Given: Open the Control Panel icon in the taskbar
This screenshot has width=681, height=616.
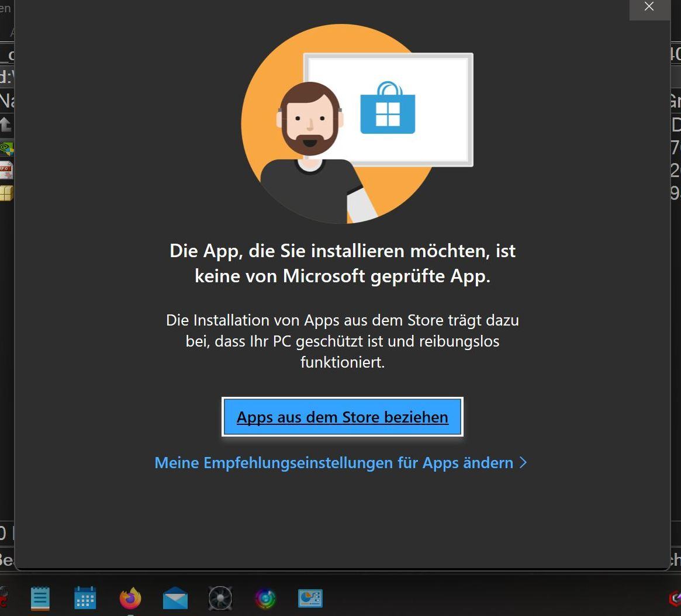Looking at the screenshot, I should click(310, 598).
